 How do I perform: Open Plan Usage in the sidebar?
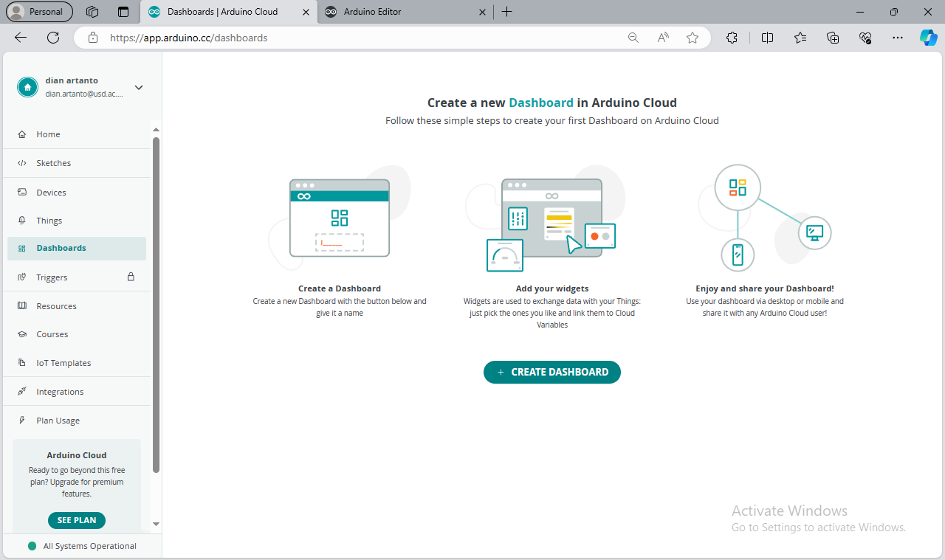tap(77, 421)
